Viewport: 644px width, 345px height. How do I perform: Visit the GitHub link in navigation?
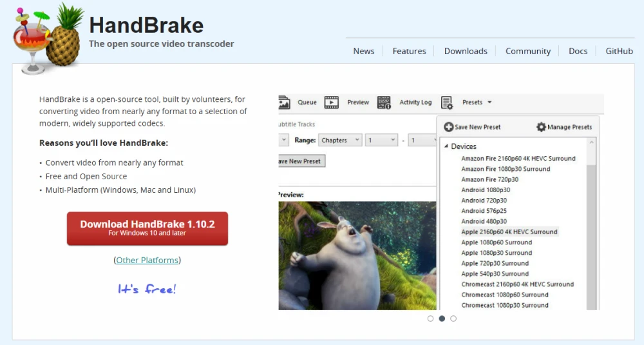(619, 51)
